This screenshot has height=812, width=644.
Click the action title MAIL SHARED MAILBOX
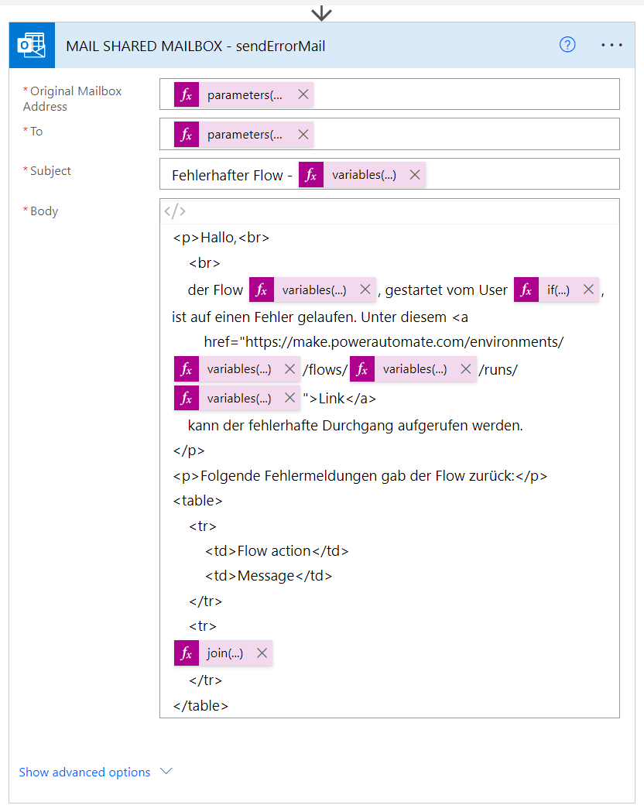(195, 46)
